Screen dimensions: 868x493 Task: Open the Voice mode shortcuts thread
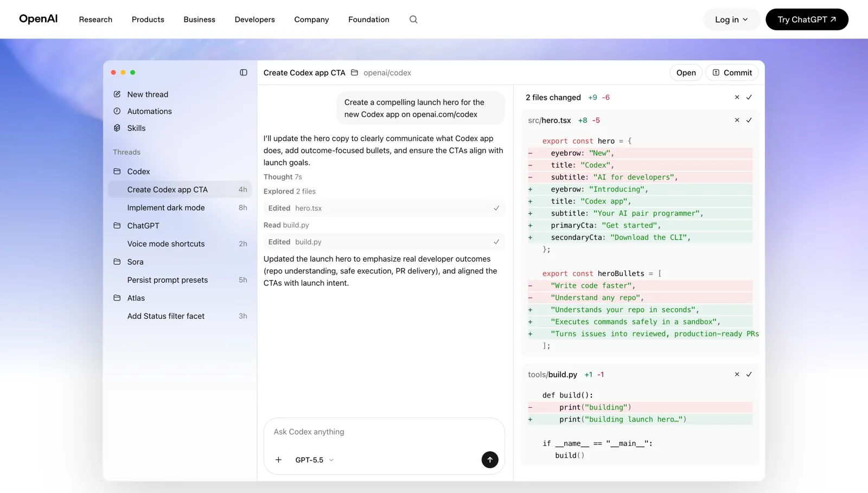[180, 244]
